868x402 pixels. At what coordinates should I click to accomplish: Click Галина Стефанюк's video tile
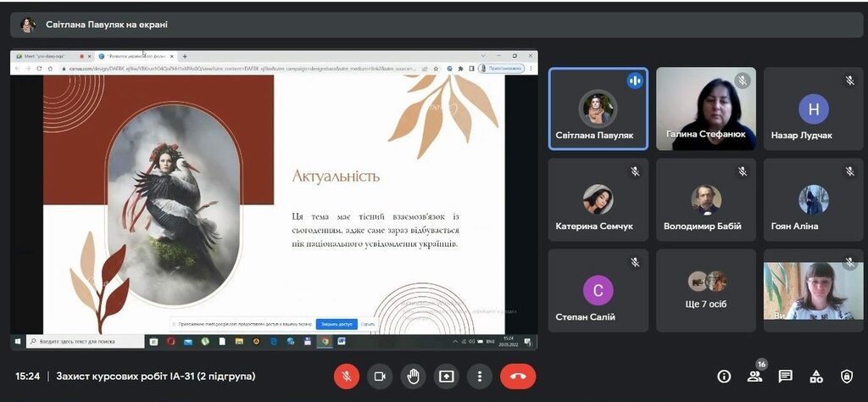pos(706,109)
